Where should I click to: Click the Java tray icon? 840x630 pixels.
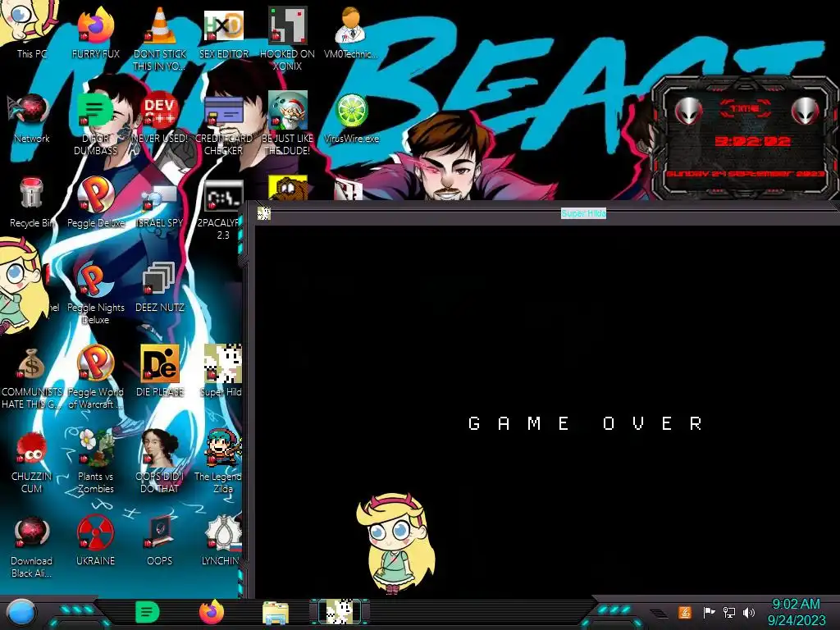point(684,612)
